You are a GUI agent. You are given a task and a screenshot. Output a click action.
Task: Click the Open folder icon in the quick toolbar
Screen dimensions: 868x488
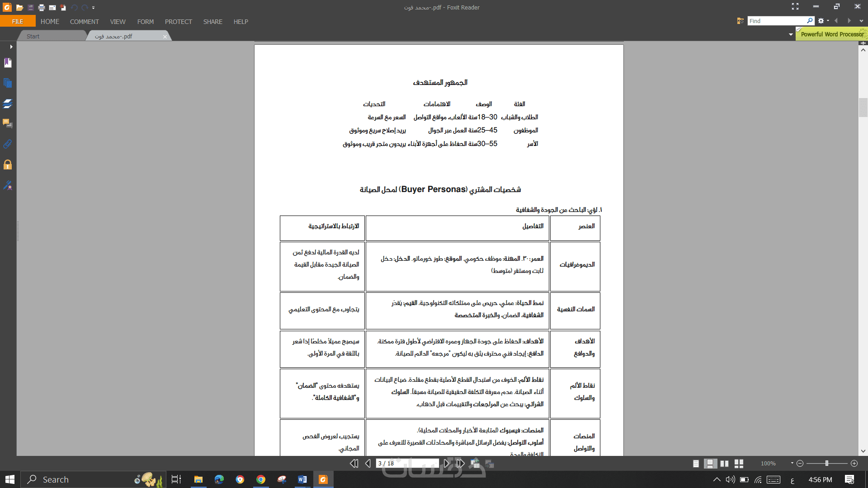click(19, 8)
